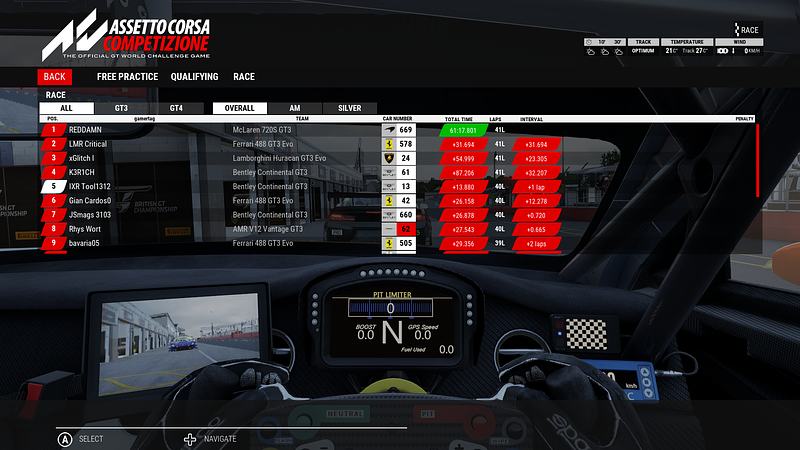Click the TEMPERATURE readout panel
Viewport: 800px width, 450px height.
(687, 46)
